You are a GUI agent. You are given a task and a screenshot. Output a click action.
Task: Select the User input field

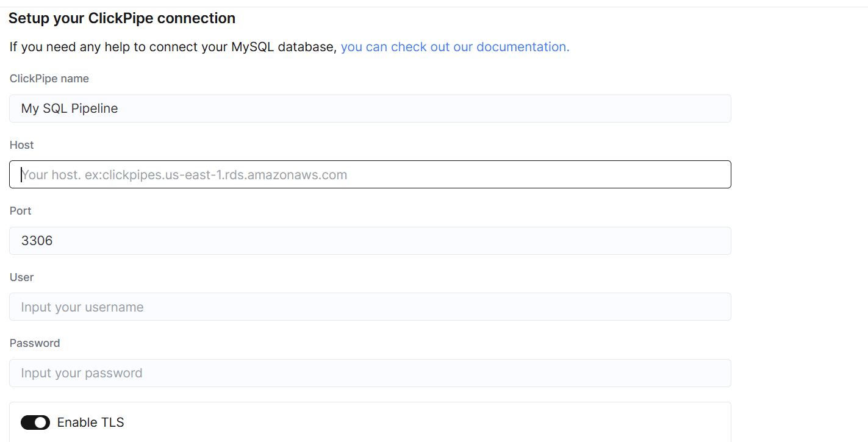370,307
